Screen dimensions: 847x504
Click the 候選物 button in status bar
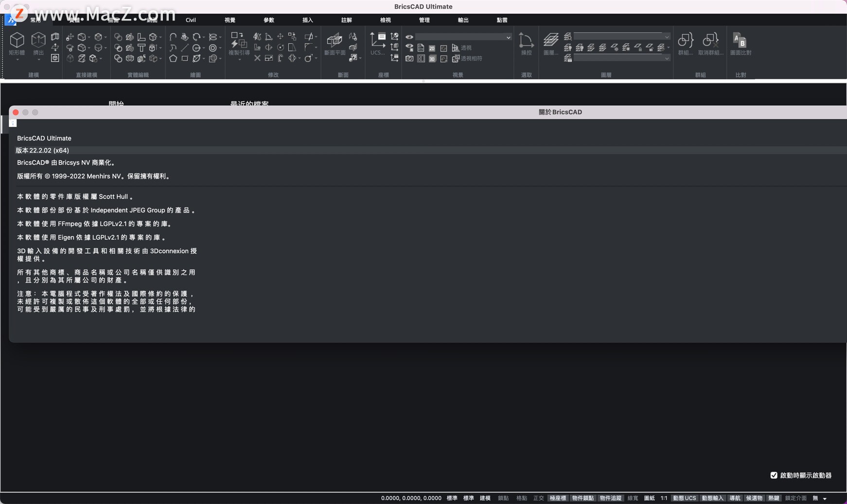coord(754,498)
